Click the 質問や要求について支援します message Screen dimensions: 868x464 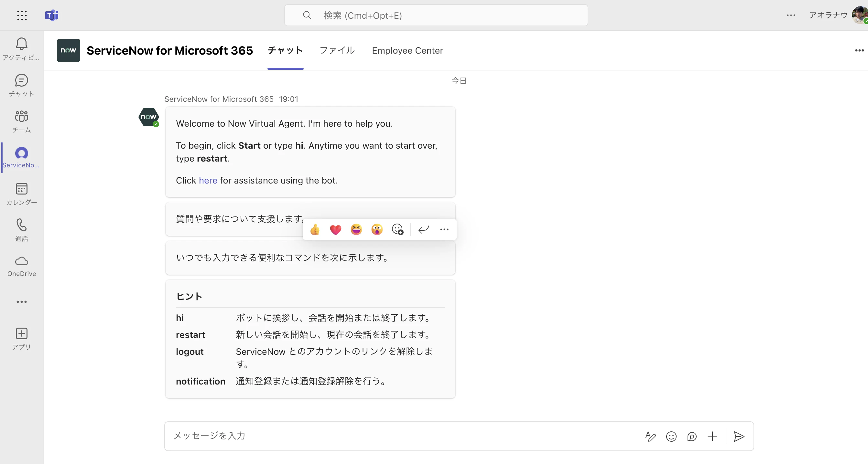click(x=240, y=219)
